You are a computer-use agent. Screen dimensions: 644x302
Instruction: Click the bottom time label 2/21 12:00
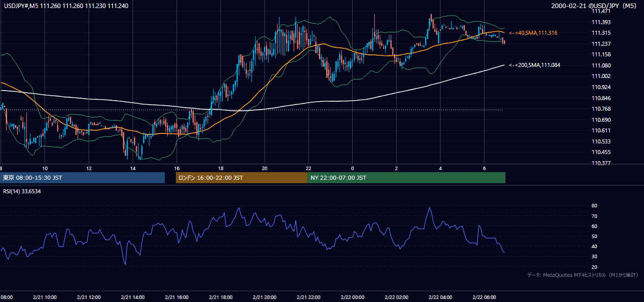[89, 297]
